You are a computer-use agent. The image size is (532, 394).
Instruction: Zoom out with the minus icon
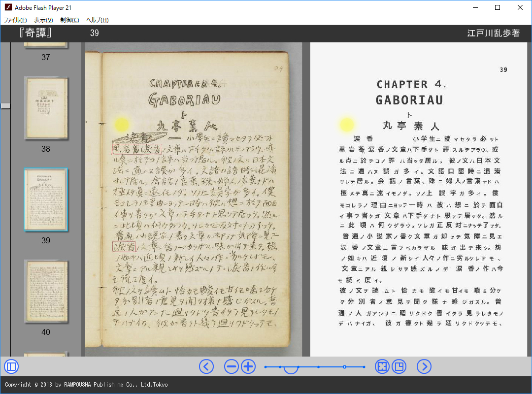point(232,367)
